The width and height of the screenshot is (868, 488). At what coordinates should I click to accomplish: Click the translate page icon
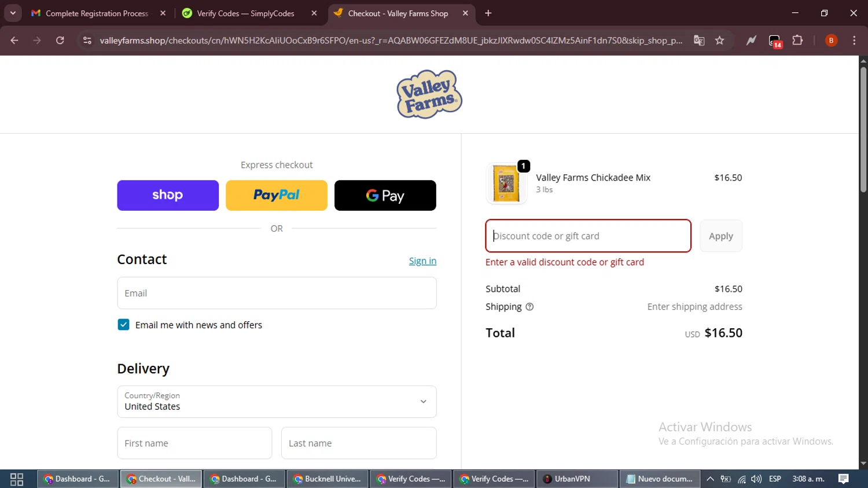(x=699, y=41)
